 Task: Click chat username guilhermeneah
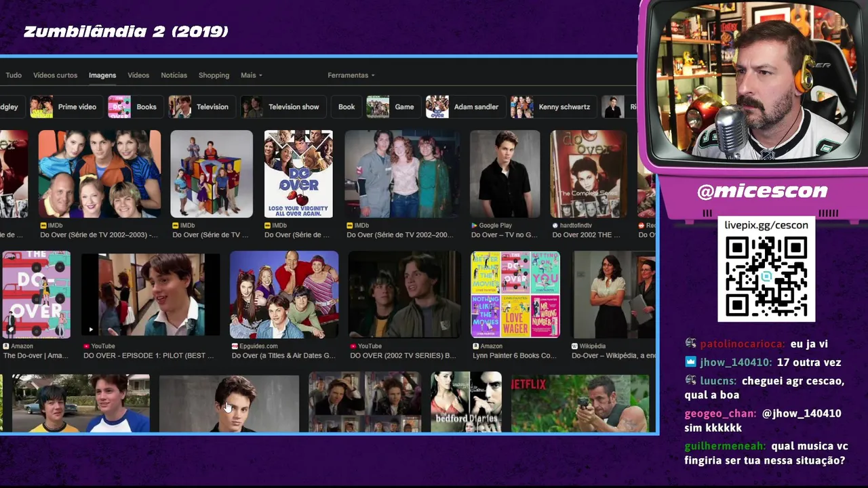tap(726, 447)
